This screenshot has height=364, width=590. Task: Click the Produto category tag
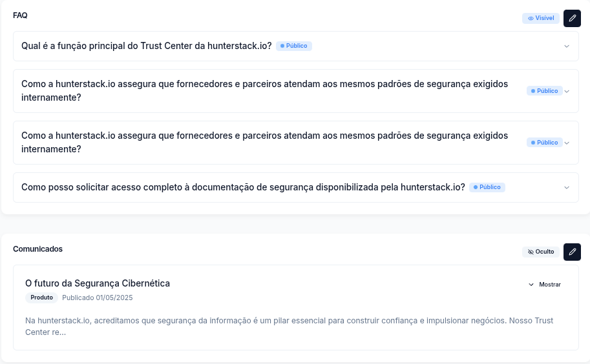tap(41, 298)
